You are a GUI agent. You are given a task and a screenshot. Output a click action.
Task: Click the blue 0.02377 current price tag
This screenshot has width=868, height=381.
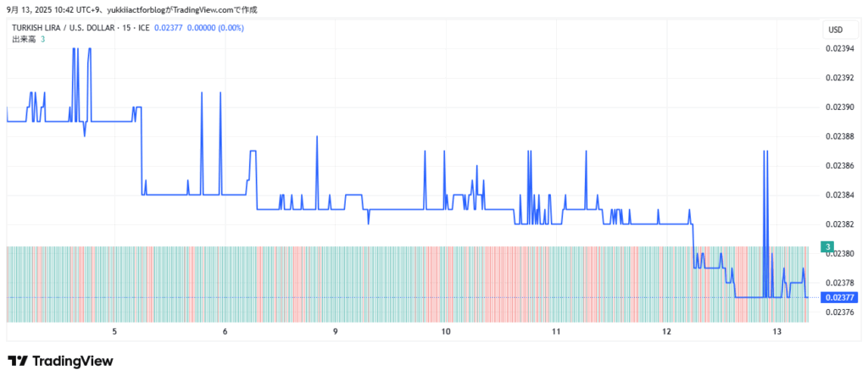click(x=839, y=297)
